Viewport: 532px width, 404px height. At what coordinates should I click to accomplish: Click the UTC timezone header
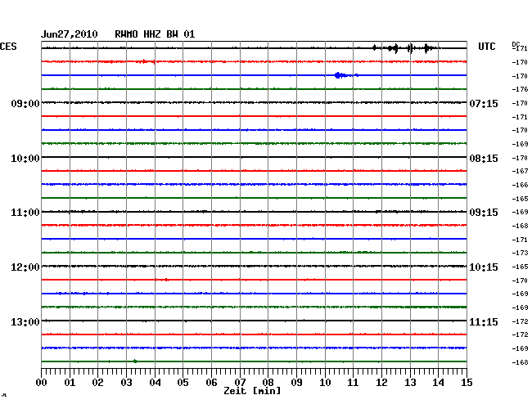coord(486,47)
